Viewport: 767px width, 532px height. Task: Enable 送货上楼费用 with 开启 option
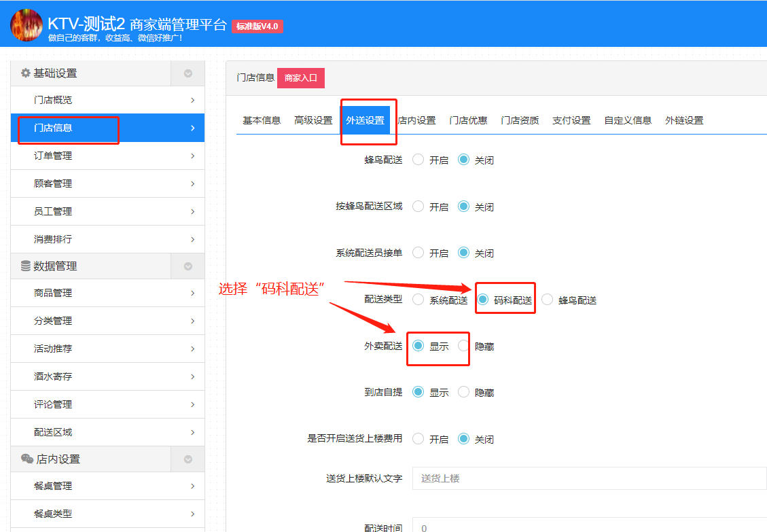click(418, 438)
